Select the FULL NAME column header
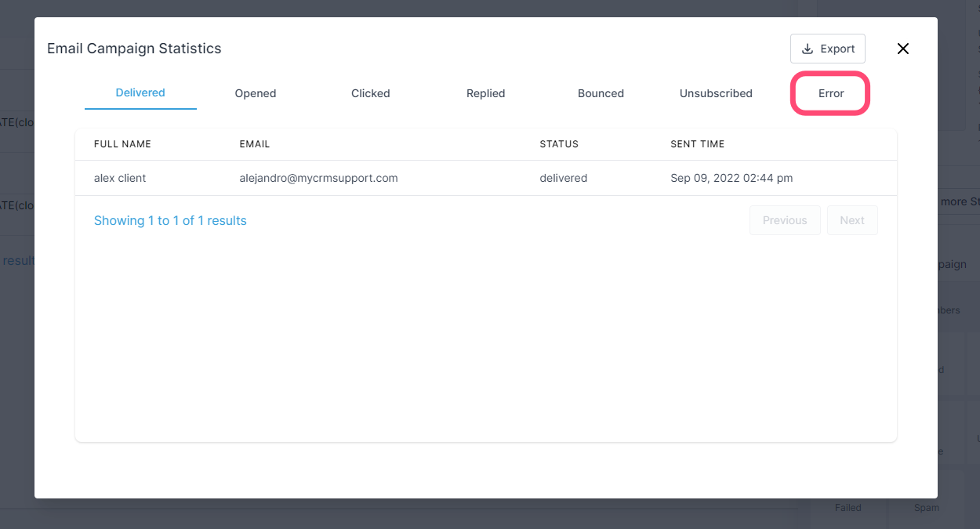 tap(122, 144)
